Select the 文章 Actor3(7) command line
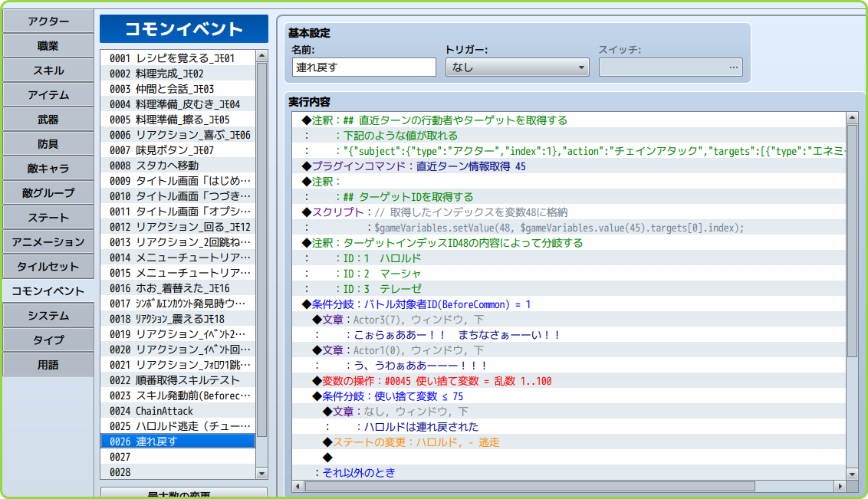This screenshot has width=868, height=499. (568, 320)
